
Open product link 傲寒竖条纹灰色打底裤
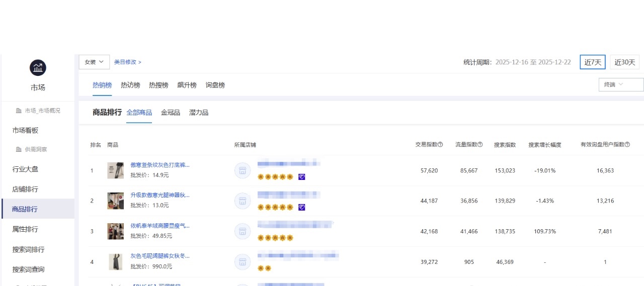pos(160,165)
